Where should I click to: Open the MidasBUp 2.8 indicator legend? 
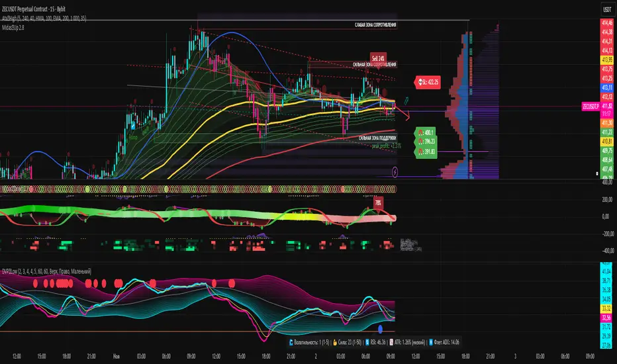pyautogui.click(x=13, y=28)
